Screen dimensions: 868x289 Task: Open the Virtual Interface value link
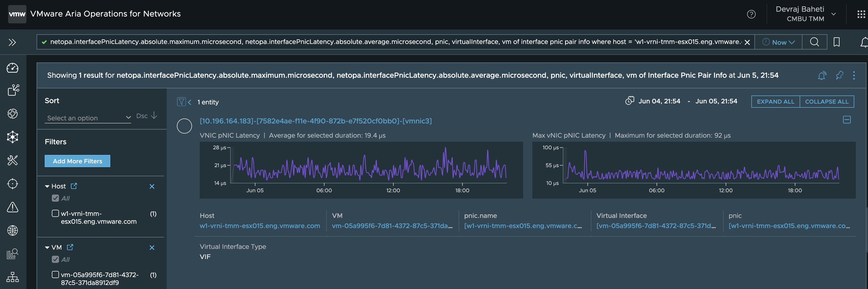point(656,226)
